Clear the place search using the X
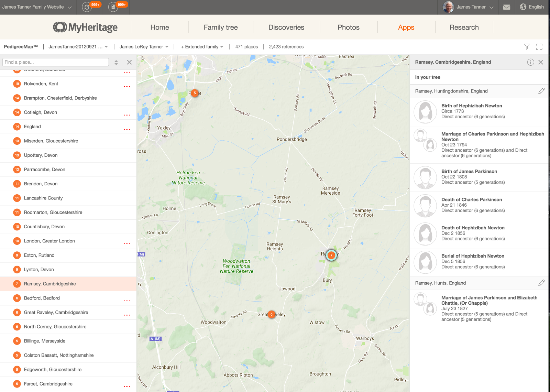Screen dimensions: 550x392 (129, 62)
